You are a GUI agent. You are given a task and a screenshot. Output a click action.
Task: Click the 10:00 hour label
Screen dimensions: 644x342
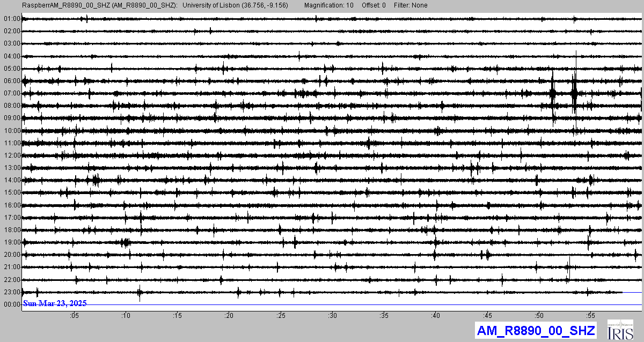[x=12, y=131]
